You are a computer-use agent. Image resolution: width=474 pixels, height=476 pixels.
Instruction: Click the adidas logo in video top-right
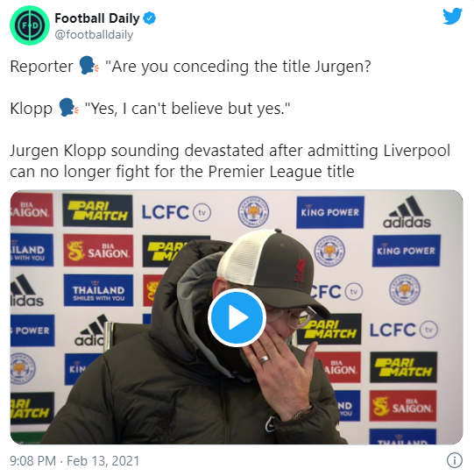click(407, 212)
